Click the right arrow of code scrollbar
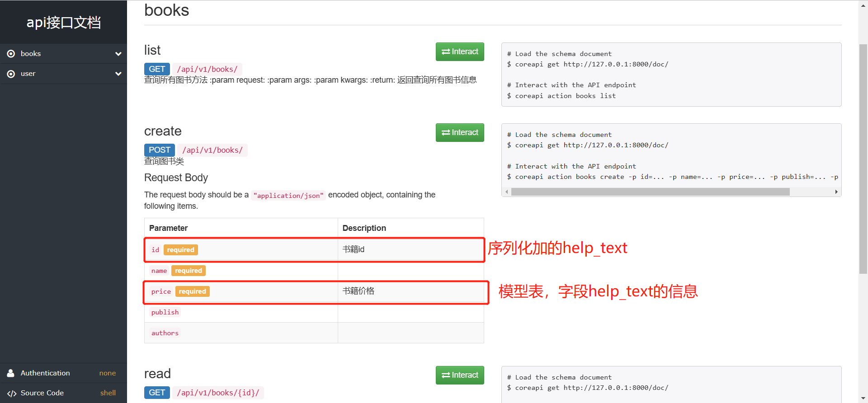Screen dimensions: 868x403 coord(836,192)
